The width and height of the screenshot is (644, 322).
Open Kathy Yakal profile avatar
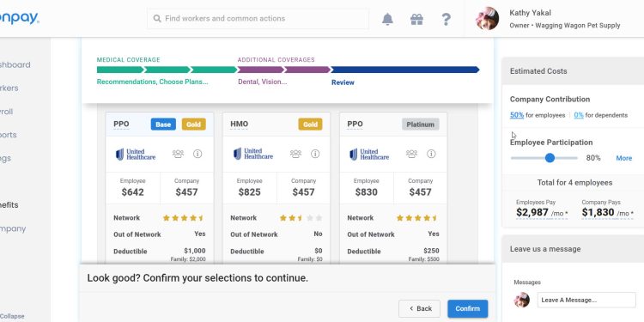487,19
